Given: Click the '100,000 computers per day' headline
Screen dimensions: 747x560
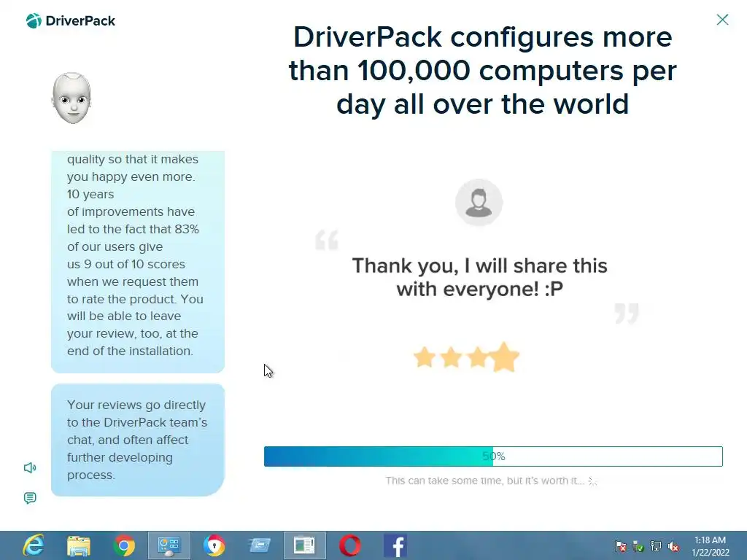Looking at the screenshot, I should pyautogui.click(x=482, y=71).
